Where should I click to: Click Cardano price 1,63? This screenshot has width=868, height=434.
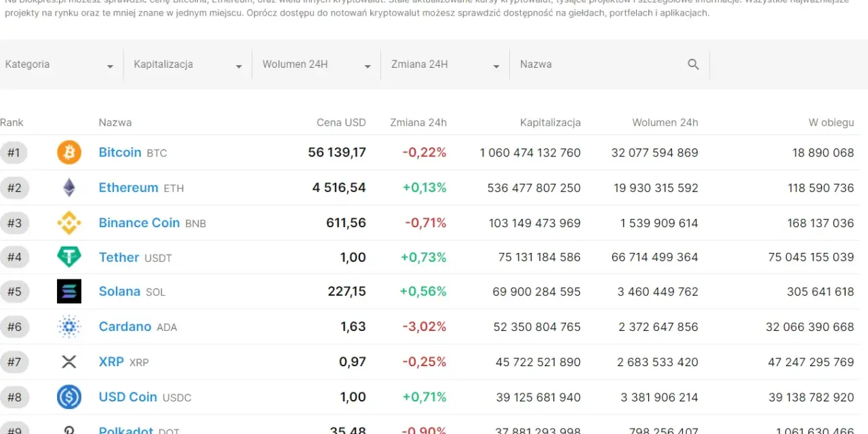(353, 327)
